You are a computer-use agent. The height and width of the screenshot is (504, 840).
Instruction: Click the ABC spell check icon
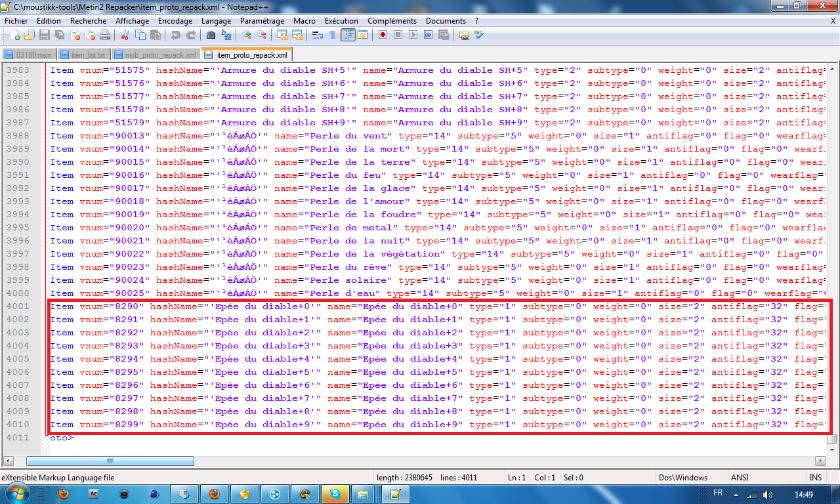tap(479, 35)
